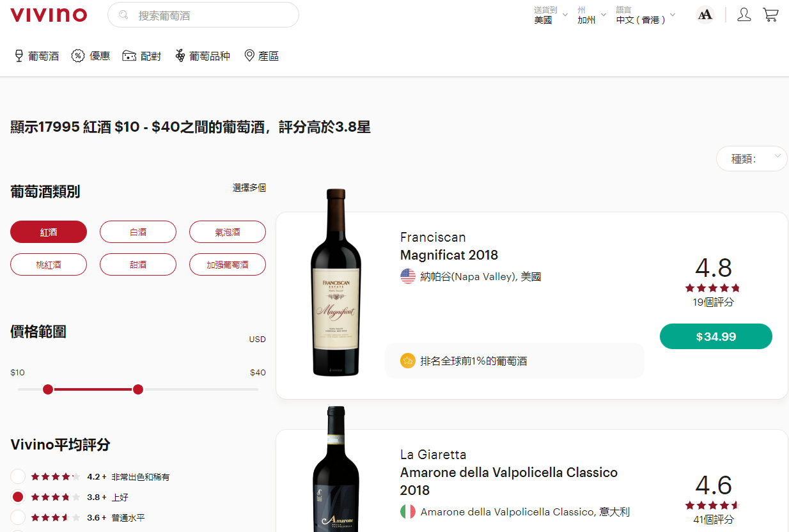Open the 配對 navigation menu
This screenshot has height=532, width=789.
[142, 56]
